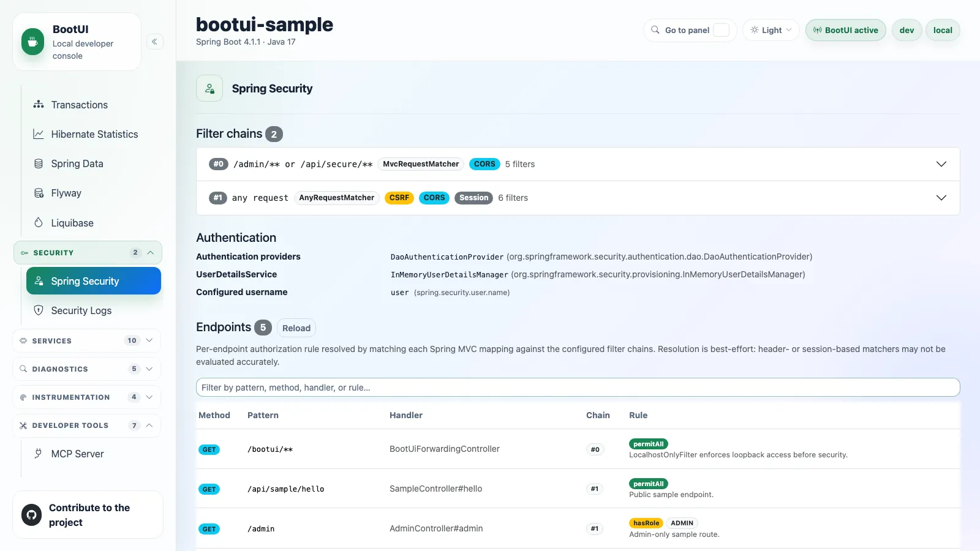
Task: Reload the endpoints list
Action: coord(296,328)
